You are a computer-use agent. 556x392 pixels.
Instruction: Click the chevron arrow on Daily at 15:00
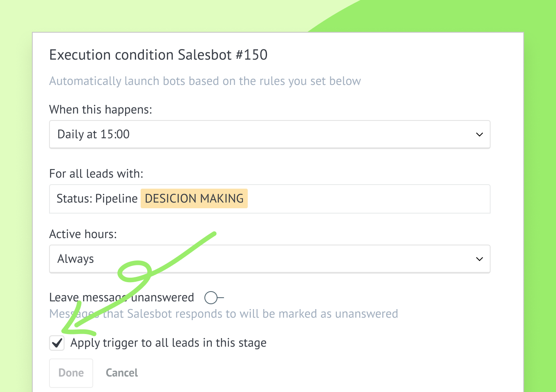(480, 134)
